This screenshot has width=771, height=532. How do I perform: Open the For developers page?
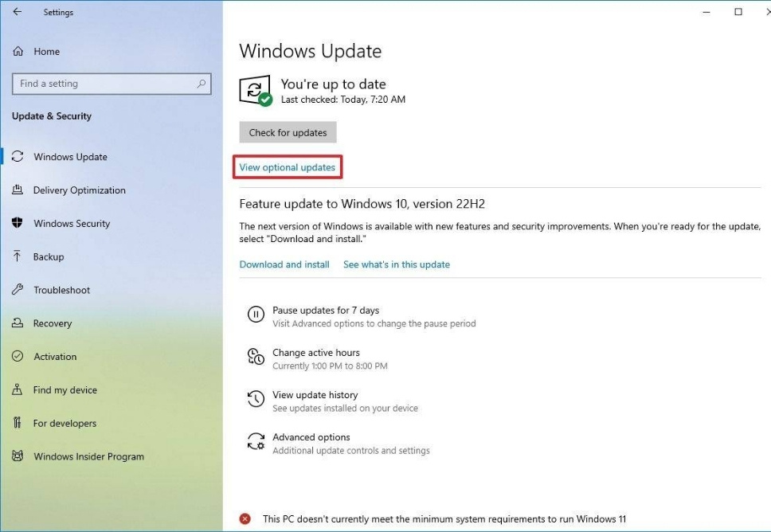click(65, 424)
